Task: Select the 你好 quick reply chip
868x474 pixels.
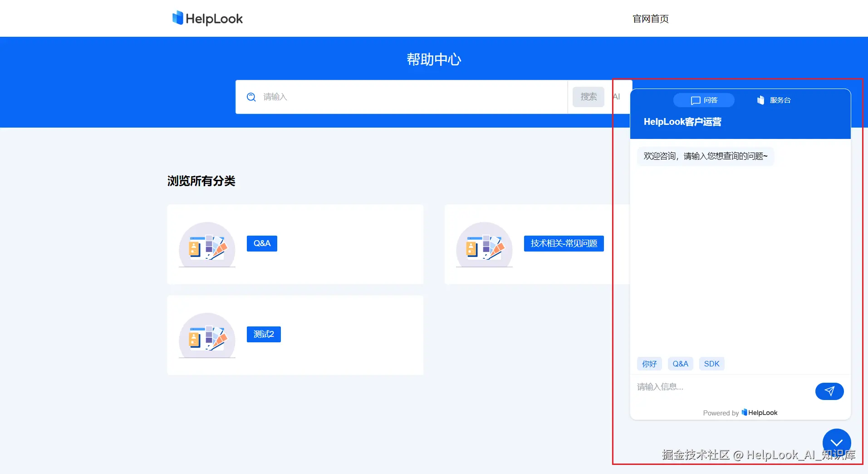Action: point(649,364)
